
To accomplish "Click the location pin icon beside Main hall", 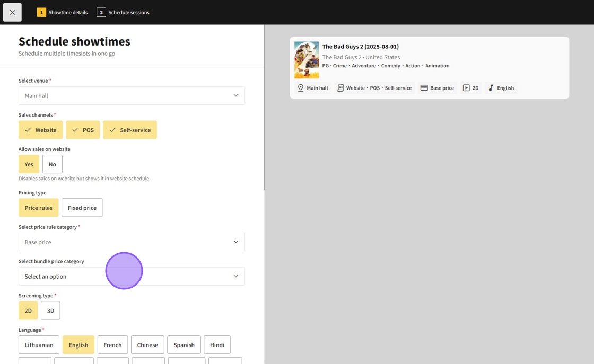I will (301, 88).
